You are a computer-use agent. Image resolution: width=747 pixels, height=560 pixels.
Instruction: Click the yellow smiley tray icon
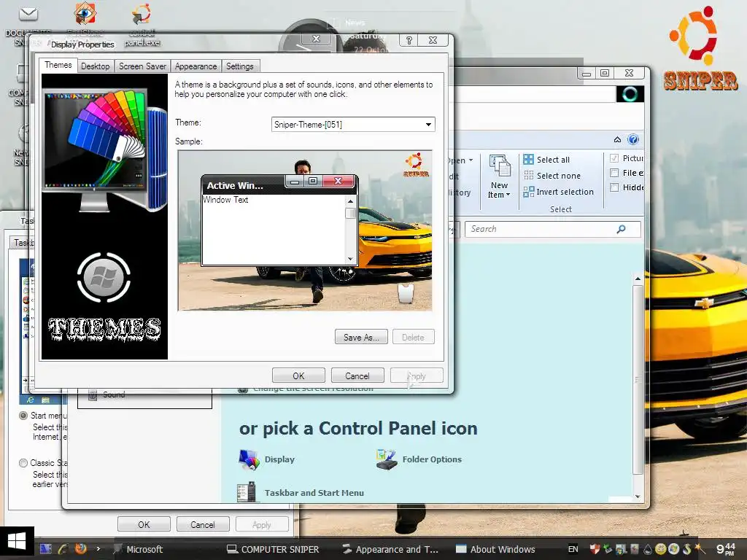[659, 548]
